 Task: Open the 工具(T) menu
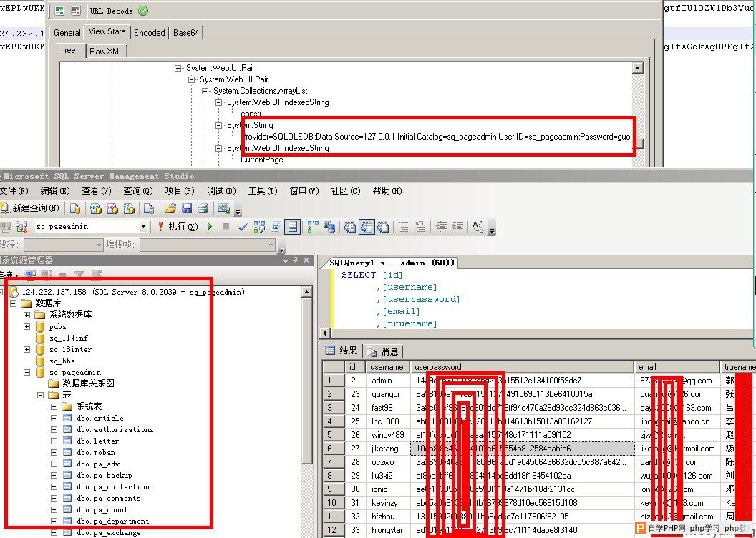(263, 191)
